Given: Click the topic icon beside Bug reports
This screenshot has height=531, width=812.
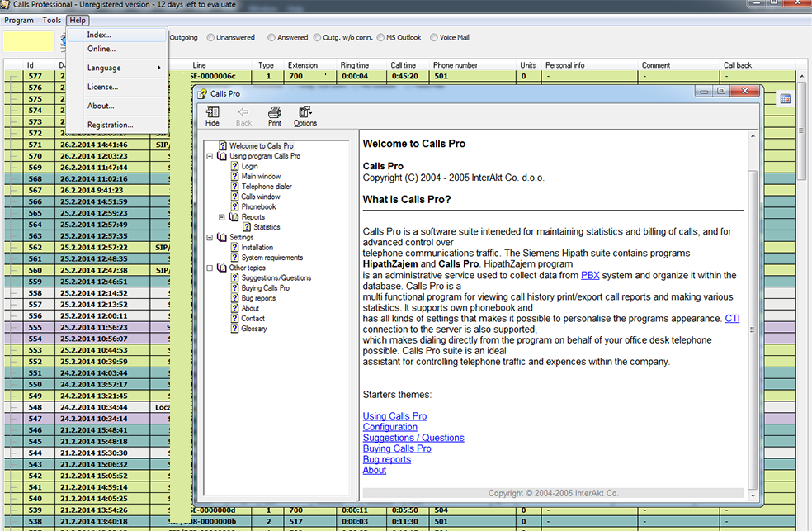Looking at the screenshot, I should pyautogui.click(x=234, y=298).
